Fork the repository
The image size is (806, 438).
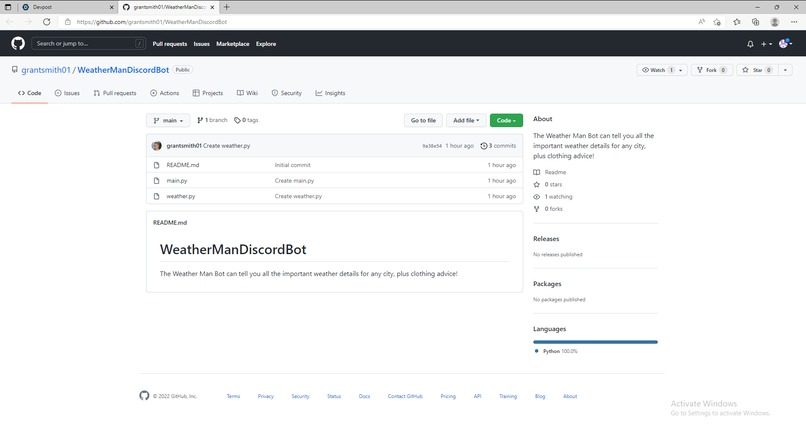tap(712, 70)
